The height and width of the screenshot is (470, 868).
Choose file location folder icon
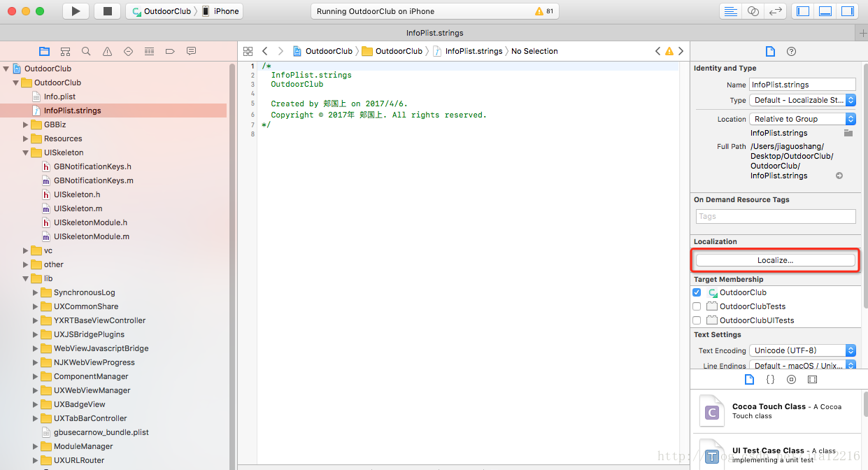tap(848, 133)
